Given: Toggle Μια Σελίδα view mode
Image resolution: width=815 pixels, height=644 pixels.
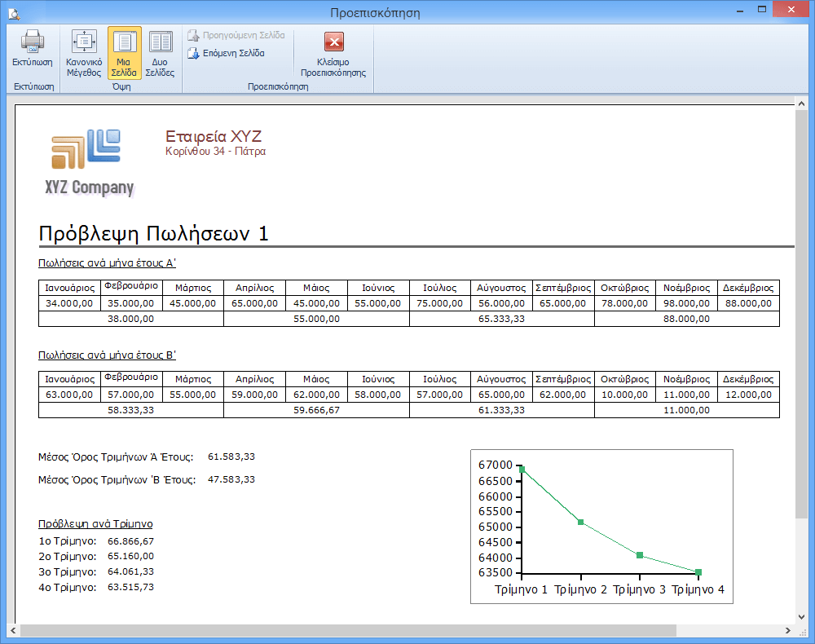Looking at the screenshot, I should tap(125, 43).
